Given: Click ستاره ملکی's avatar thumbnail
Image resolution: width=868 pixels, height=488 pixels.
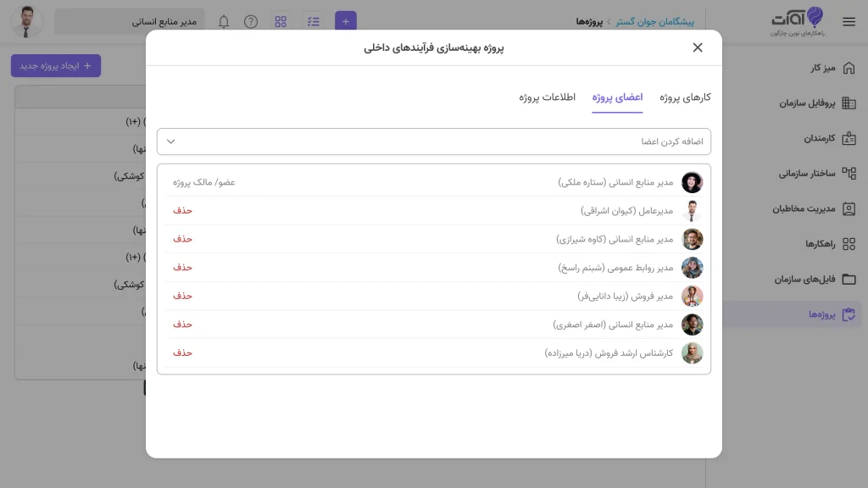Looking at the screenshot, I should point(692,182).
